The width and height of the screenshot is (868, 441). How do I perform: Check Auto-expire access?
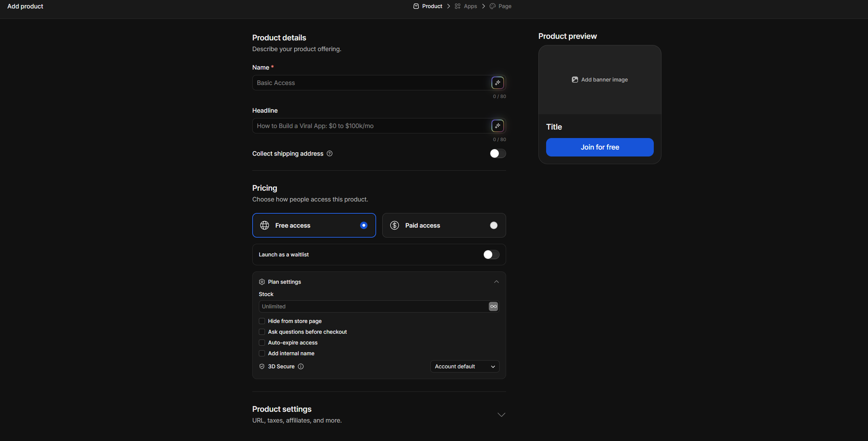[x=262, y=343]
